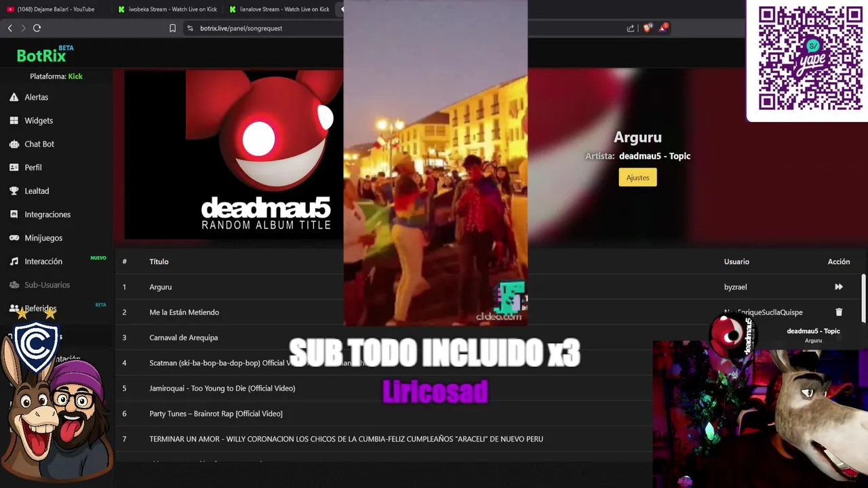Select Party Tunes – Brainrot Rap row

pyautogui.click(x=488, y=413)
